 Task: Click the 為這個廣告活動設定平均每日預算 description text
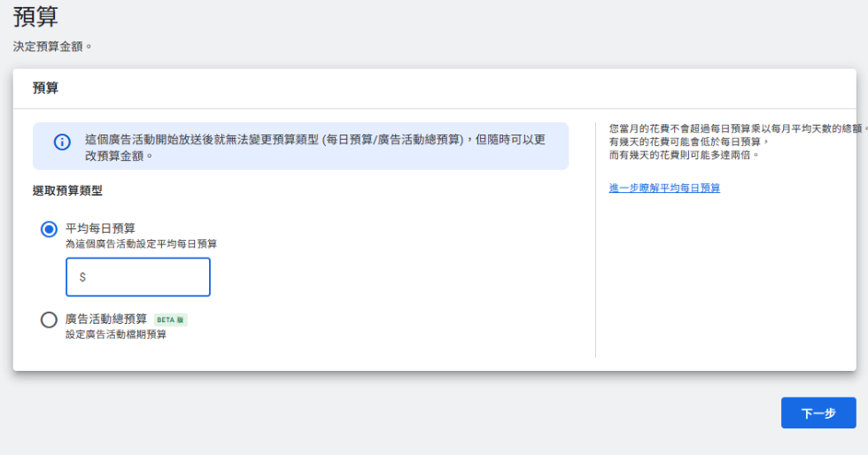(x=141, y=243)
